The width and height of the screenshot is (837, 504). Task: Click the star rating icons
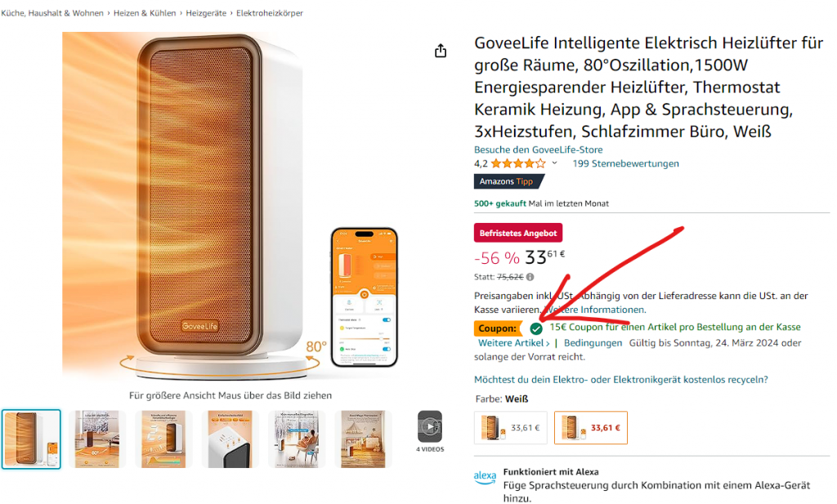[517, 163]
